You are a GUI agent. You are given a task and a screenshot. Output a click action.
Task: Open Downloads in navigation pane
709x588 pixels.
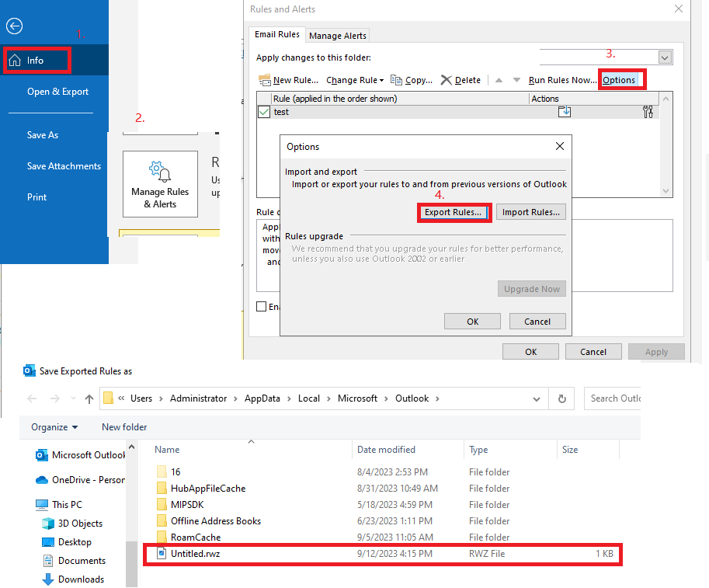(x=73, y=579)
